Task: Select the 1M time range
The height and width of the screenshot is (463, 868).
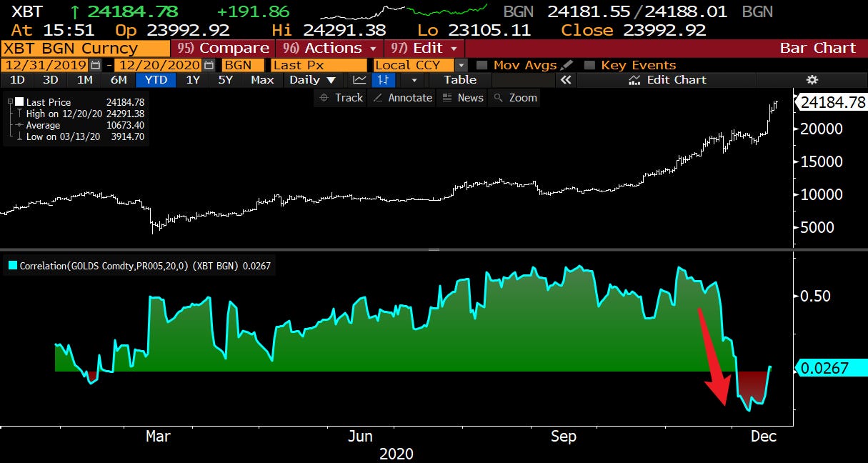Action: [x=84, y=80]
